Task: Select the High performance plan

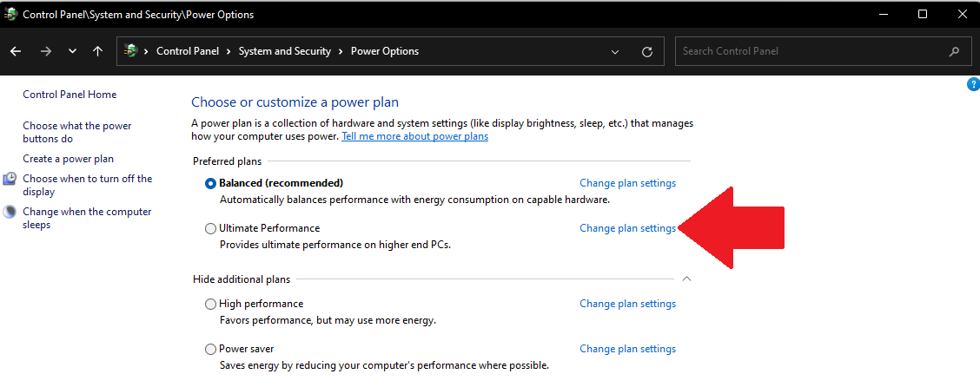Action: [x=210, y=304]
